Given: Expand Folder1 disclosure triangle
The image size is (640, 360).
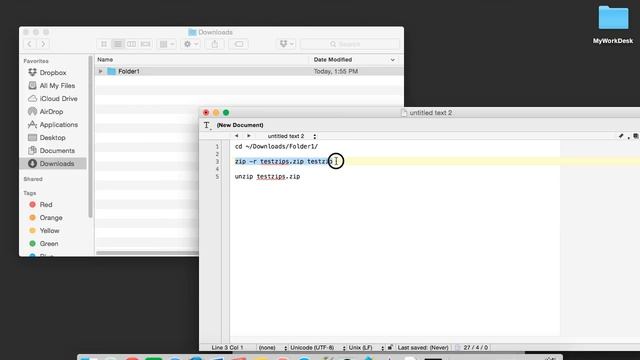Looking at the screenshot, I should pyautogui.click(x=100, y=71).
